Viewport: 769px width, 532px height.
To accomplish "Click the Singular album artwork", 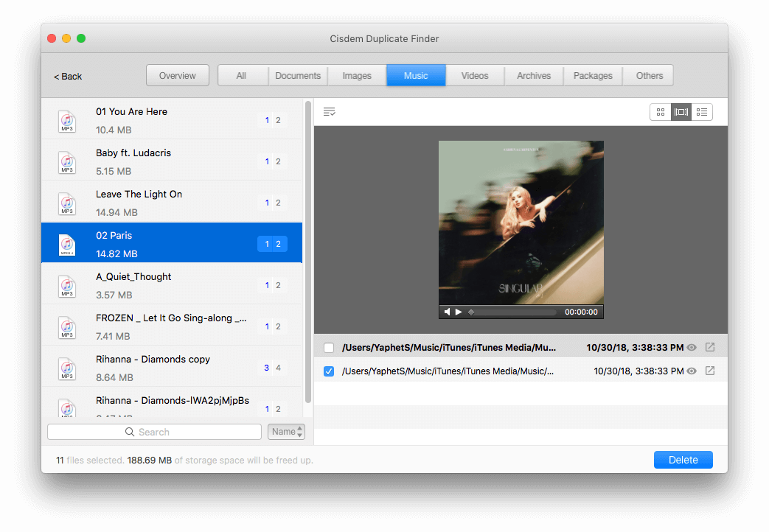I will [x=521, y=223].
